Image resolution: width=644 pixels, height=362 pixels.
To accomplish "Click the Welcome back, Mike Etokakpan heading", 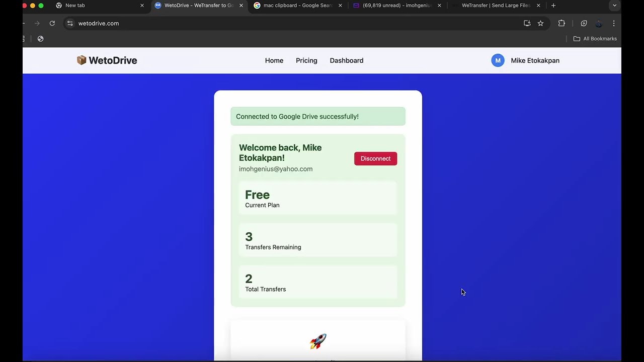I will (x=280, y=152).
